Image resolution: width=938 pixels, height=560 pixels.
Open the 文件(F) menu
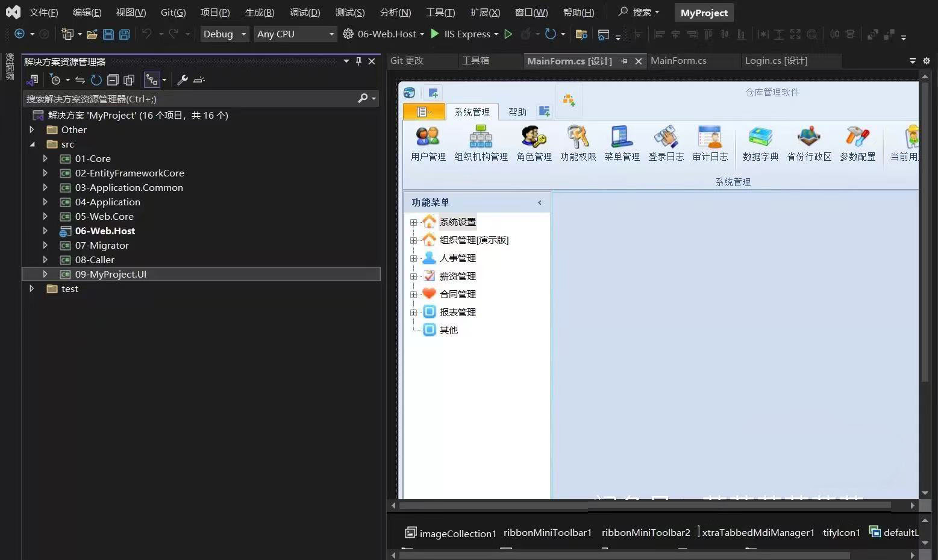pyautogui.click(x=44, y=12)
